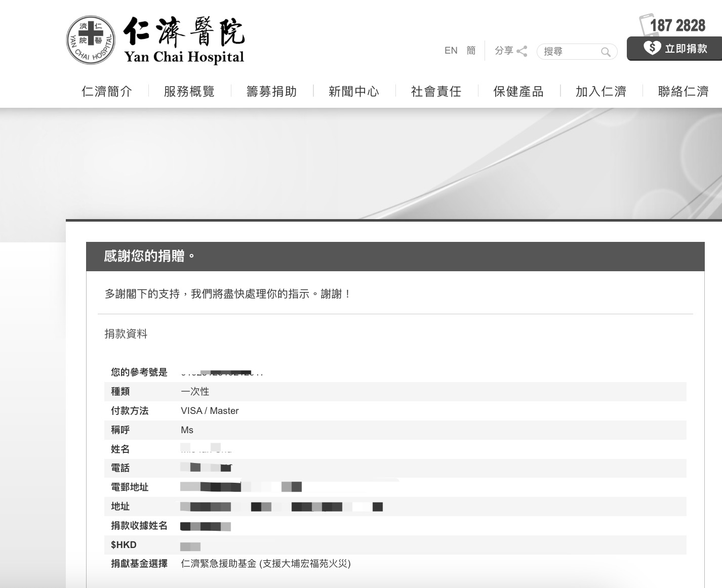Click the heart dollar donation icon

click(x=652, y=48)
